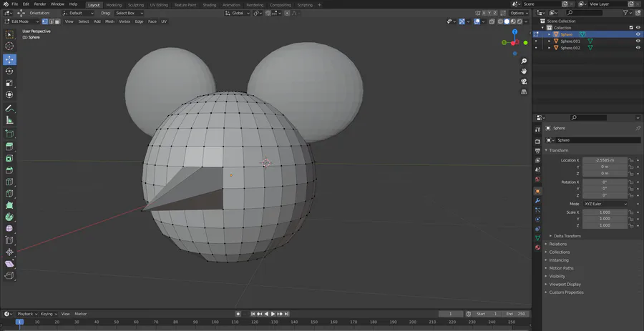644x331 pixels.
Task: Open the Render properties tab
Action: click(x=537, y=141)
